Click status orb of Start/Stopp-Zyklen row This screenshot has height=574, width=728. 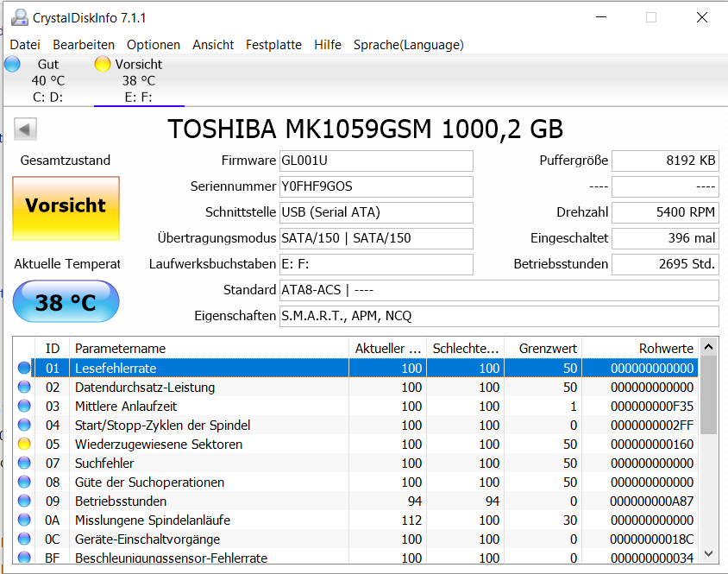pos(24,426)
